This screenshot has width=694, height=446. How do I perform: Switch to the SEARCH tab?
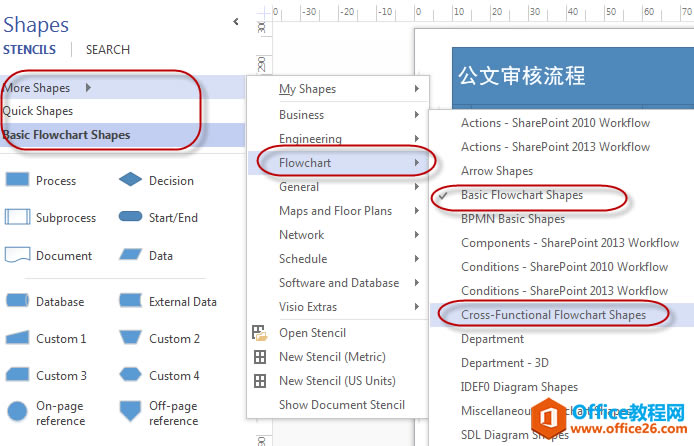pyautogui.click(x=108, y=50)
